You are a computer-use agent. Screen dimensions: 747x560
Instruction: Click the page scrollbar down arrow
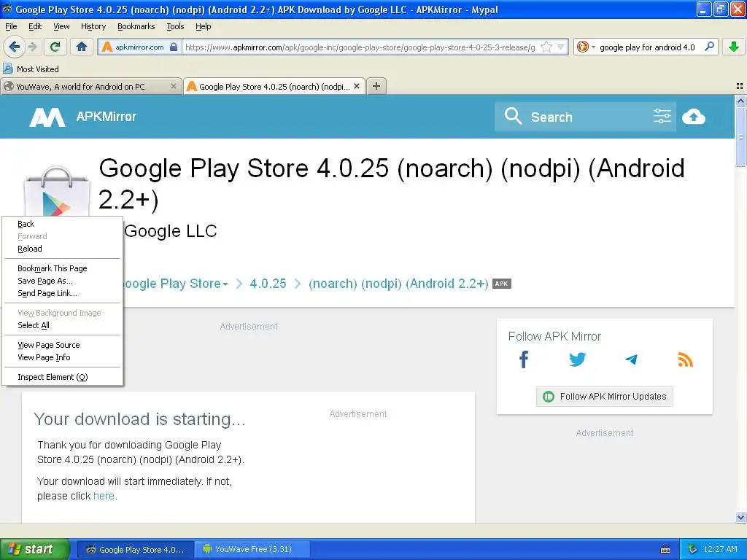[x=740, y=517]
